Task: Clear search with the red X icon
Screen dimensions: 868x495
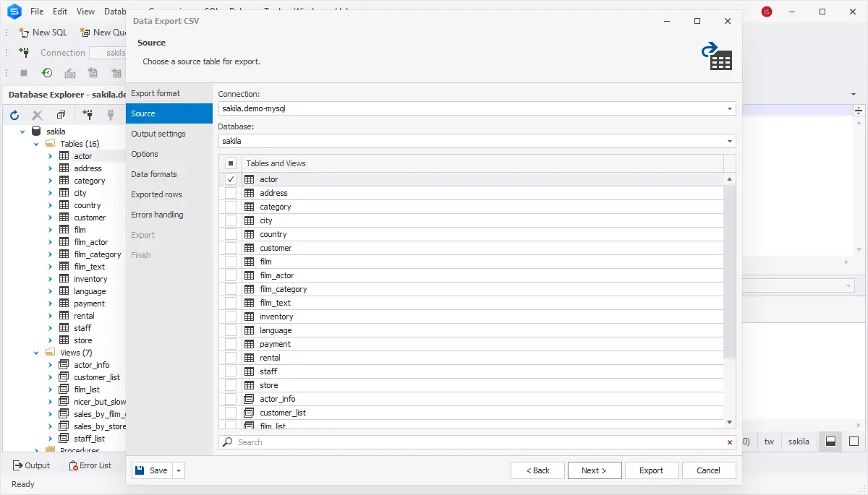Action: 729,442
